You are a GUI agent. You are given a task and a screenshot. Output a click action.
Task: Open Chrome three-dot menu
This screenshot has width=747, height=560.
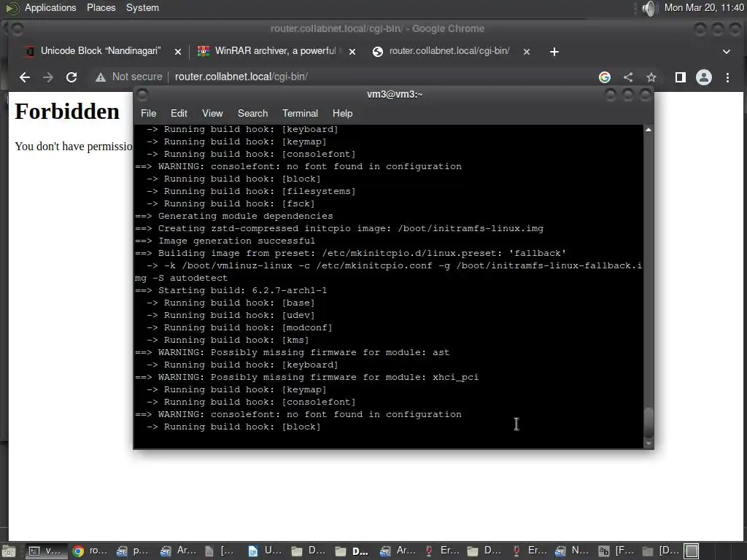click(727, 77)
